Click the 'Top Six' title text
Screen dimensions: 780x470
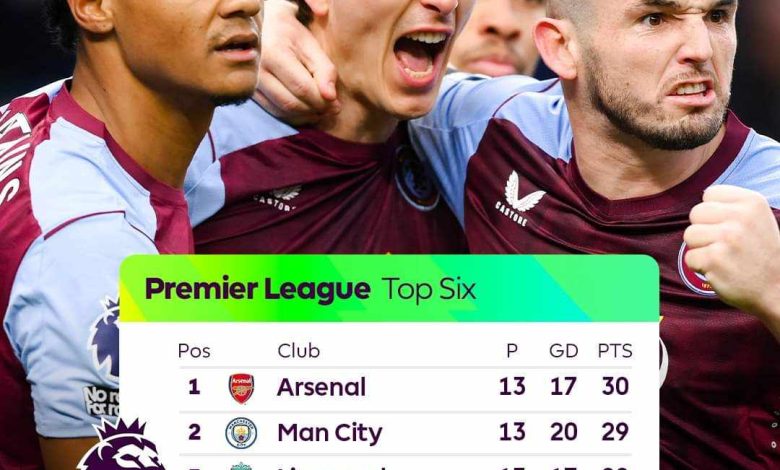click(429, 290)
